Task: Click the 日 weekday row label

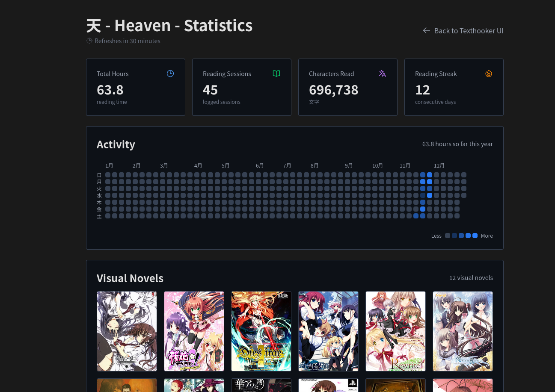Action: coord(99,175)
